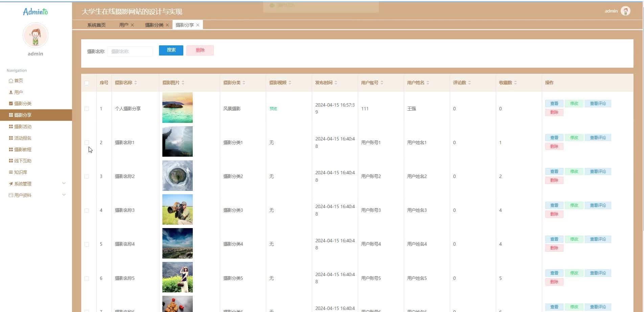Sort by 收藏数 column arrows
644x312 pixels.
(x=515, y=83)
